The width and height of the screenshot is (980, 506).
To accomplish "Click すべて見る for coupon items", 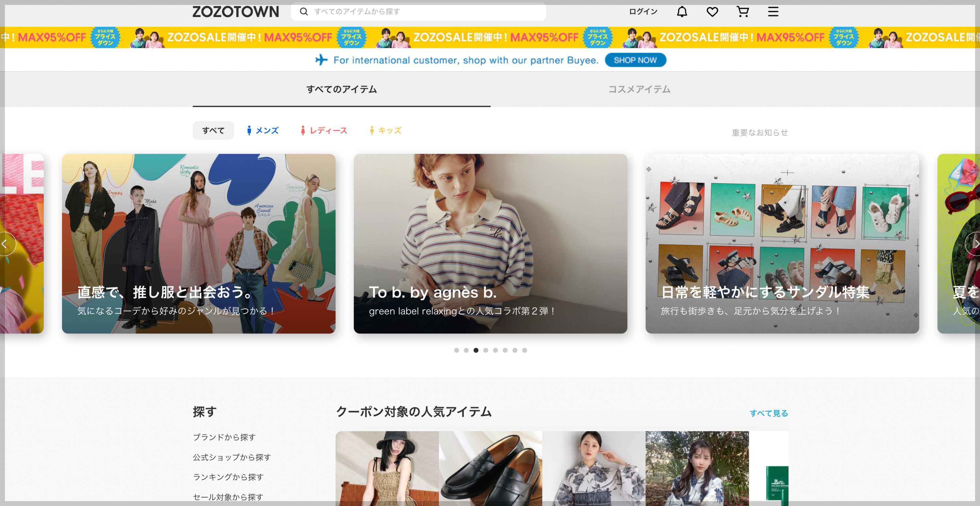I will pos(769,413).
